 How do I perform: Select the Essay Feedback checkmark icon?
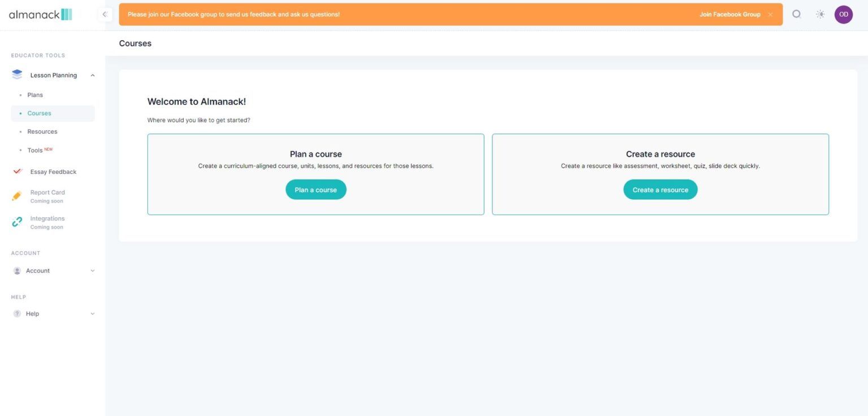click(16, 171)
